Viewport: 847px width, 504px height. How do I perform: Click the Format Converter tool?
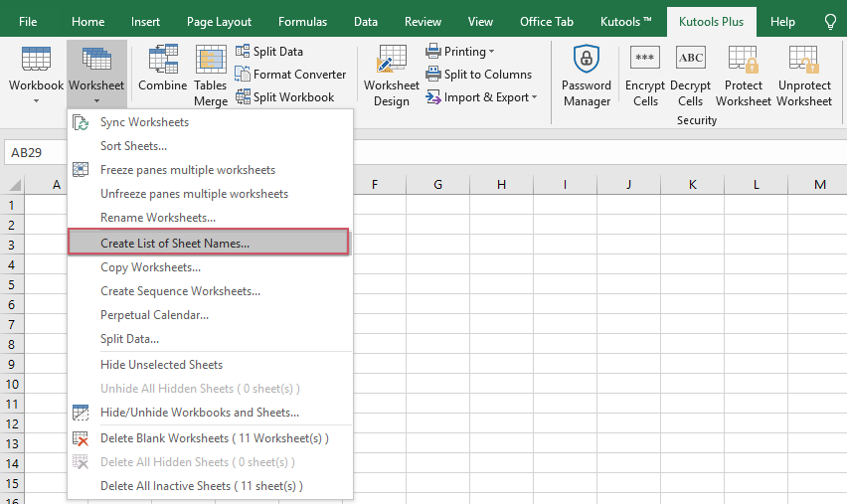click(x=290, y=75)
